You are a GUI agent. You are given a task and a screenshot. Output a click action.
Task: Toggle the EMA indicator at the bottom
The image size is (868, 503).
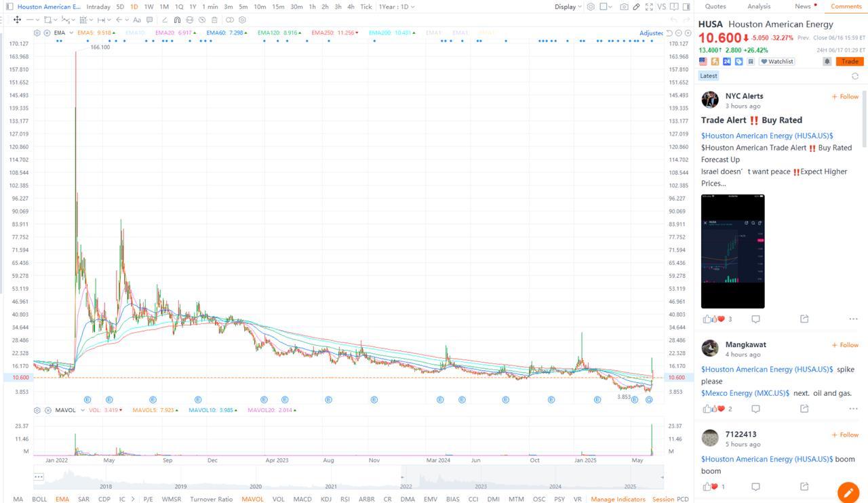click(62, 499)
